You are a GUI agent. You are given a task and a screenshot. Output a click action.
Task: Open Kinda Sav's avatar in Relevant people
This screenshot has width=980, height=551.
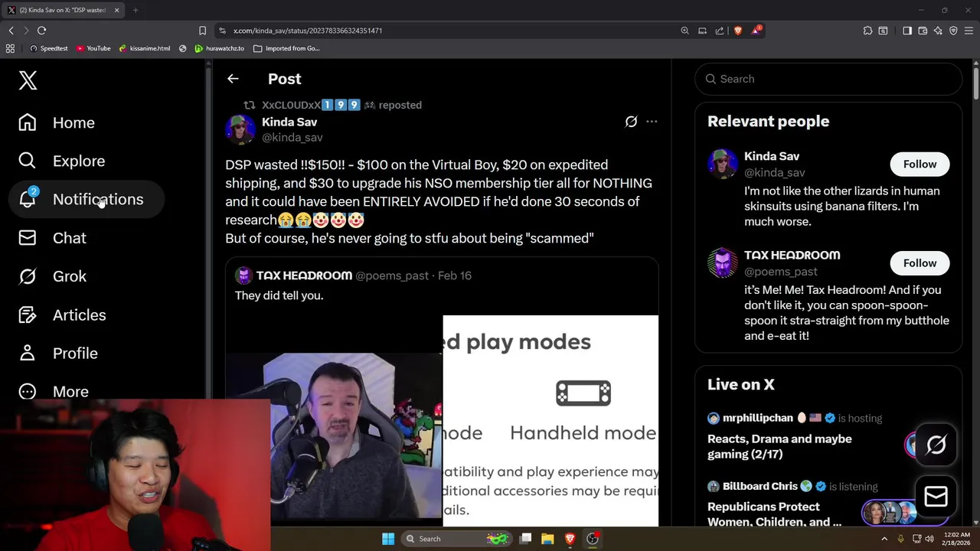(x=723, y=164)
